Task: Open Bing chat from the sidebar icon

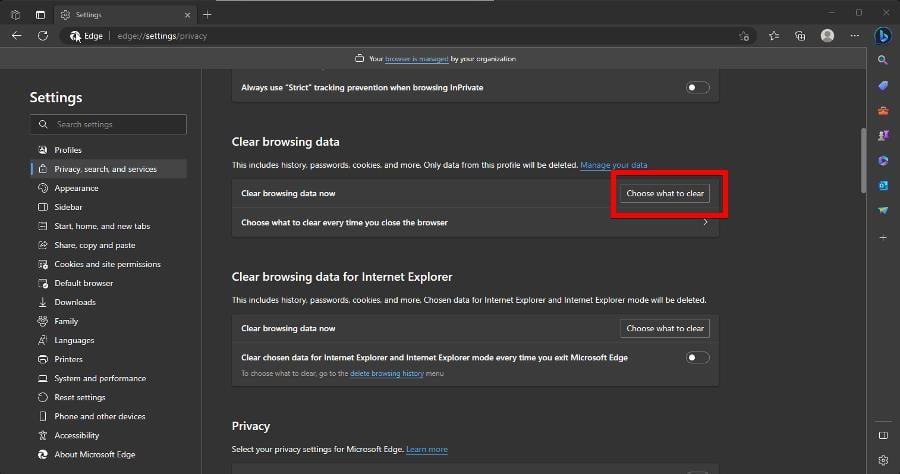Action: coord(883,36)
